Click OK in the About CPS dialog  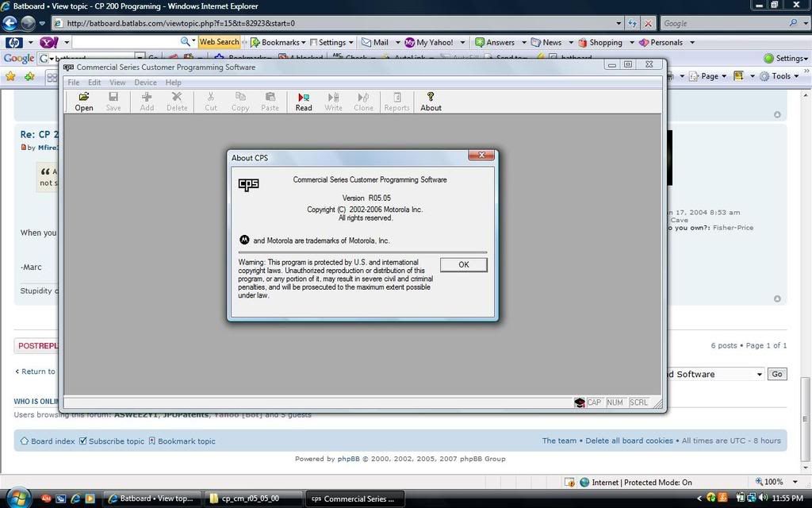(463, 265)
